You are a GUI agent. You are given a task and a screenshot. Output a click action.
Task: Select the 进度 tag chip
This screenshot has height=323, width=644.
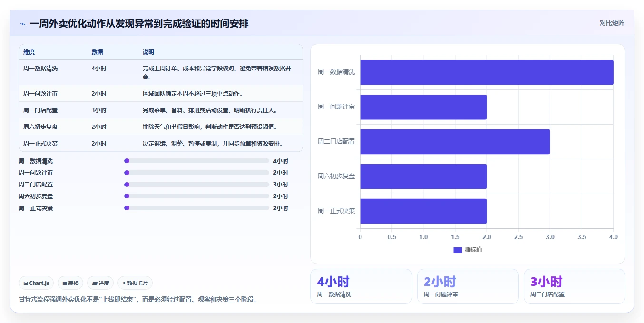point(100,283)
